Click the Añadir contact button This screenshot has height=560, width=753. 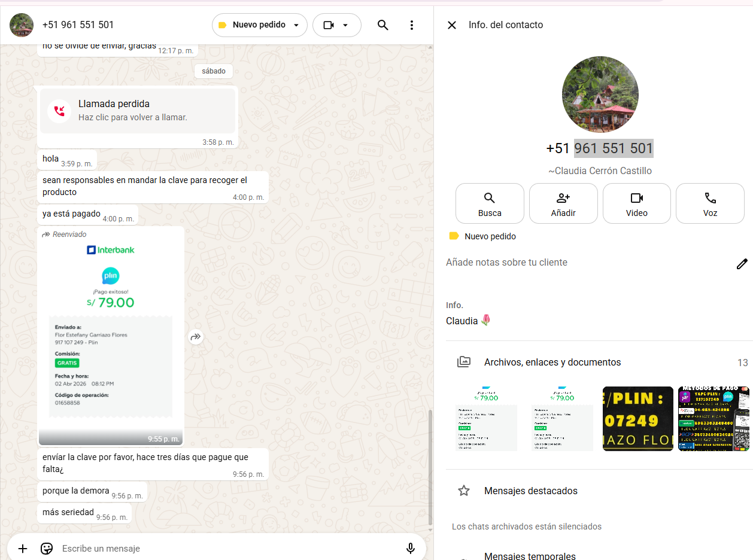(x=563, y=203)
